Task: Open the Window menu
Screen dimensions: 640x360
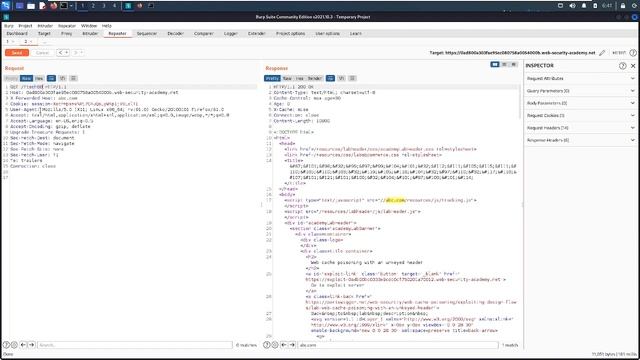Action: [89, 26]
